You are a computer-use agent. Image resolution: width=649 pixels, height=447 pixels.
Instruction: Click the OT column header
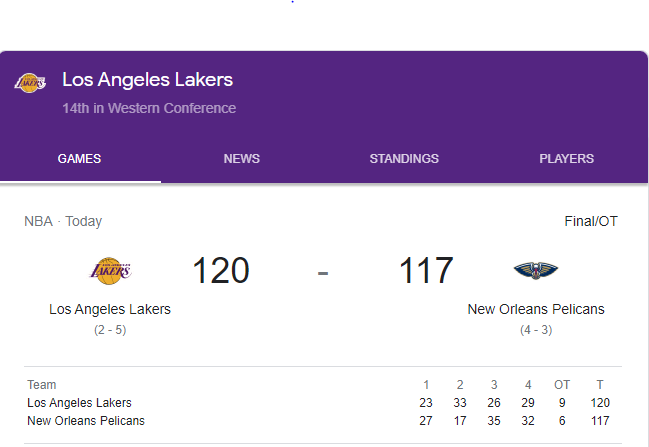click(x=562, y=385)
